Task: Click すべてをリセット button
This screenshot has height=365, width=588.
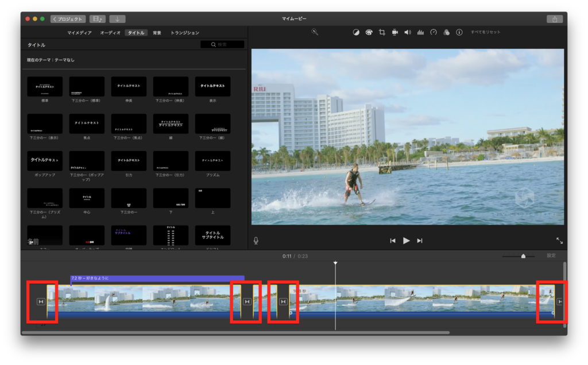Action: [x=486, y=32]
